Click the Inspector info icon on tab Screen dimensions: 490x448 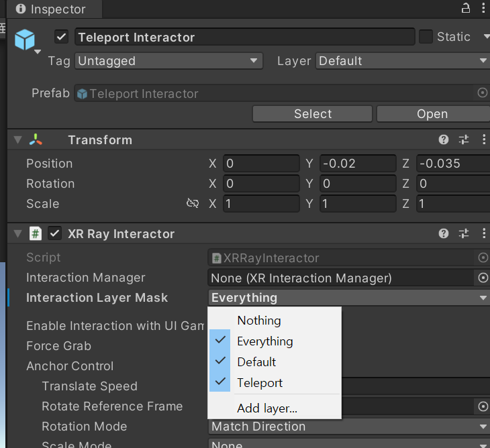pyautogui.click(x=21, y=9)
